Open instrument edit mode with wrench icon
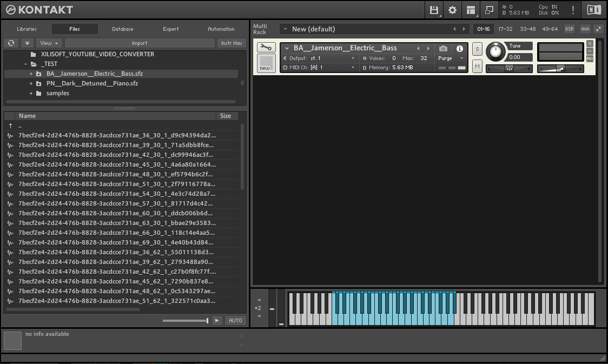Screen dimensions: 608x364 coord(266,47)
